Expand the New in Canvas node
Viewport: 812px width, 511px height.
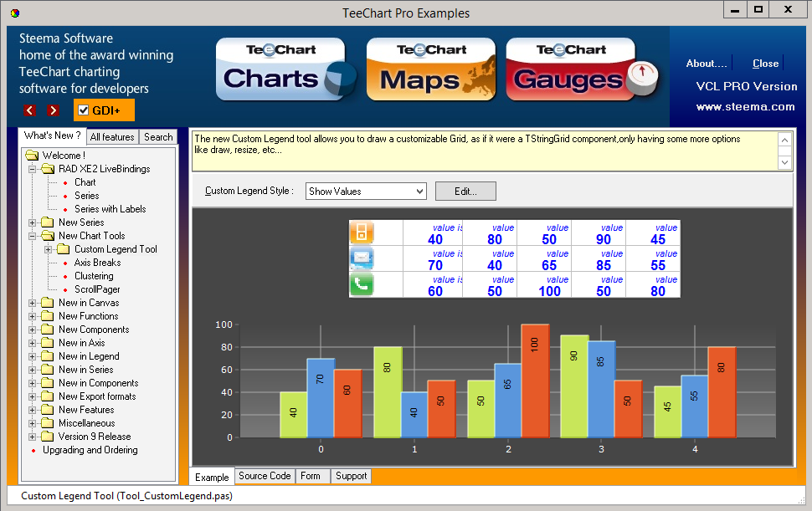32,303
